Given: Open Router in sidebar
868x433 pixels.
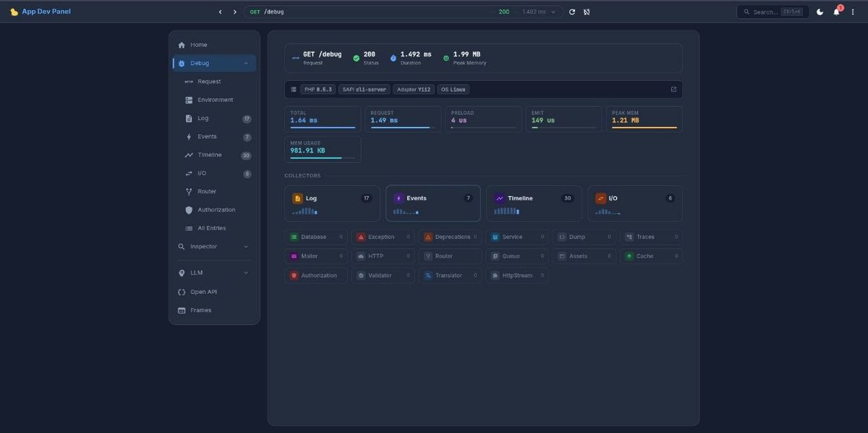Looking at the screenshot, I should (214, 191).
